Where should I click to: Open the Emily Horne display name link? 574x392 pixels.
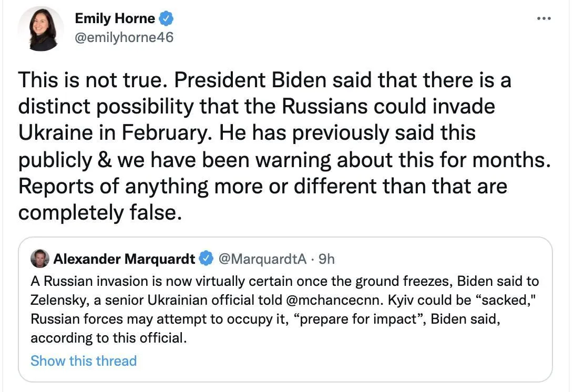(115, 19)
